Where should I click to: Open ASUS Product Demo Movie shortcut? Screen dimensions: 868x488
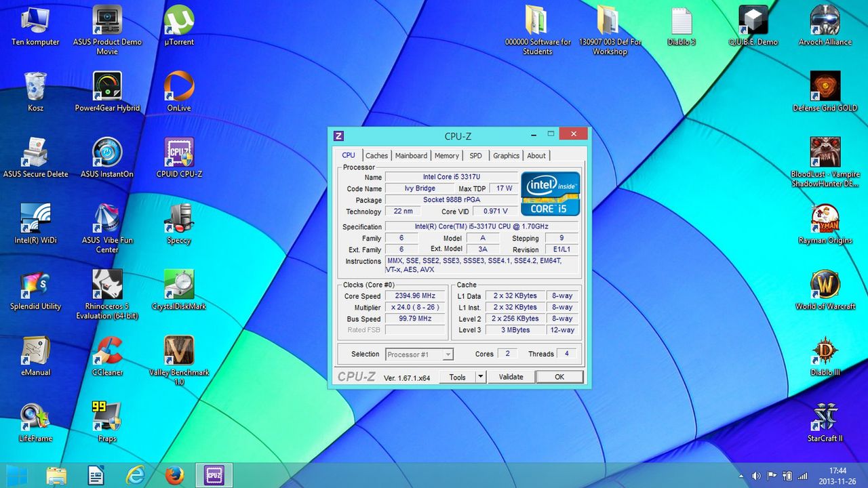click(x=107, y=30)
